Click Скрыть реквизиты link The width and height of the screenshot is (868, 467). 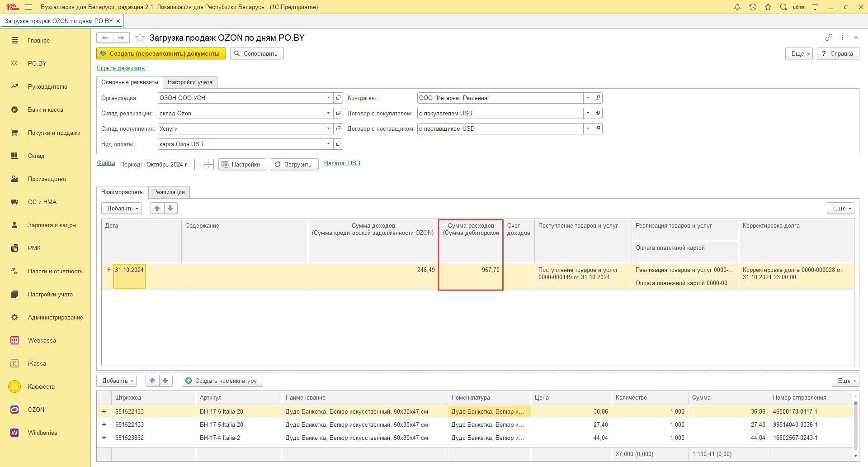coord(121,68)
